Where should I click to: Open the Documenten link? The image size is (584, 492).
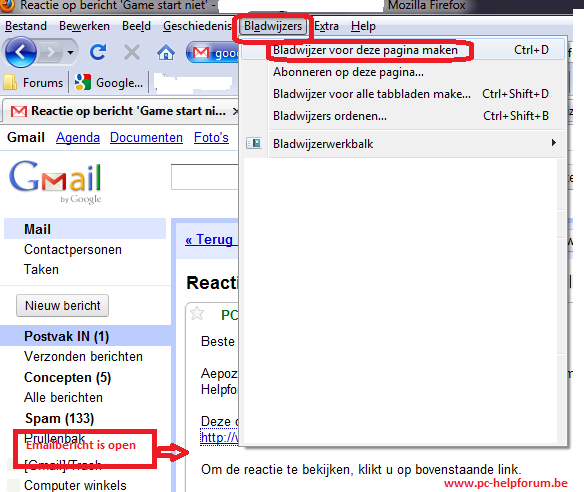point(146,137)
